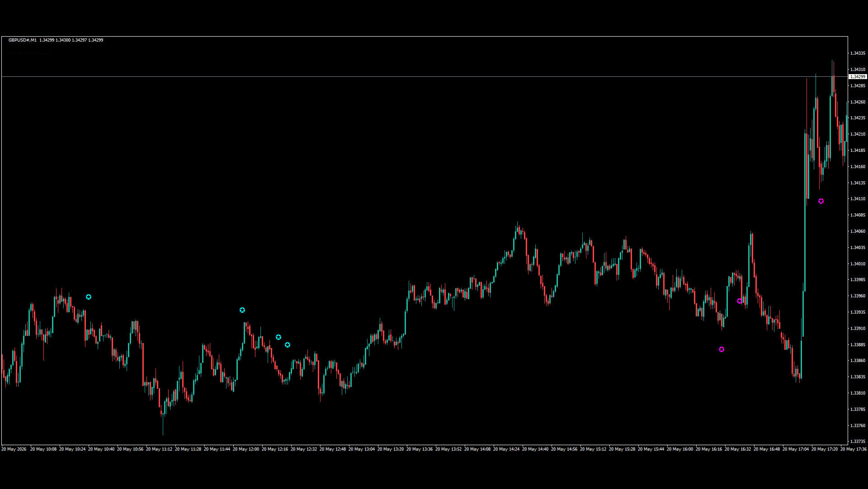Click the '20 May 17:04' time label
868x489 pixels.
tap(796, 449)
